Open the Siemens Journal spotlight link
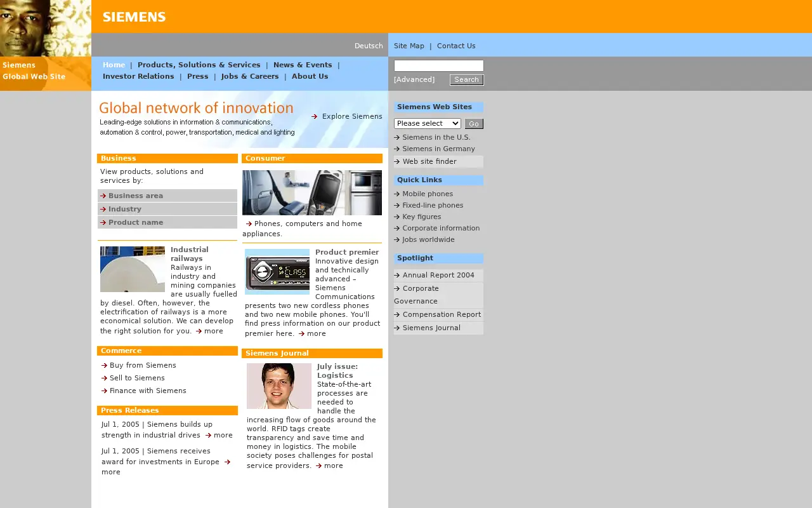Viewport: 812px width, 508px height. (431, 328)
